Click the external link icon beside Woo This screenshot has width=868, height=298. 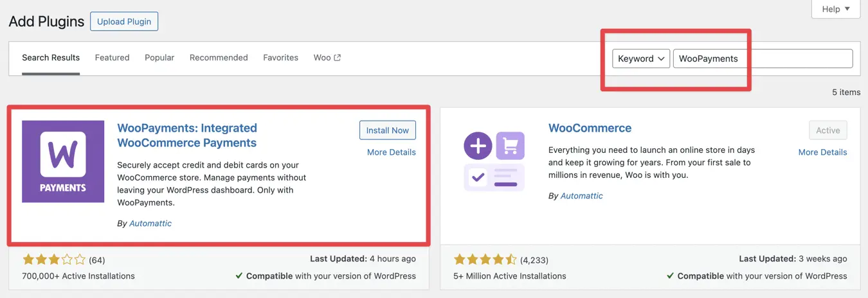coord(338,58)
